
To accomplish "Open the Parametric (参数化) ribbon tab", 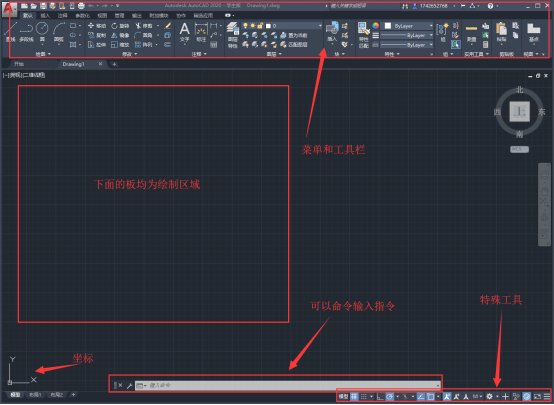I will point(82,16).
